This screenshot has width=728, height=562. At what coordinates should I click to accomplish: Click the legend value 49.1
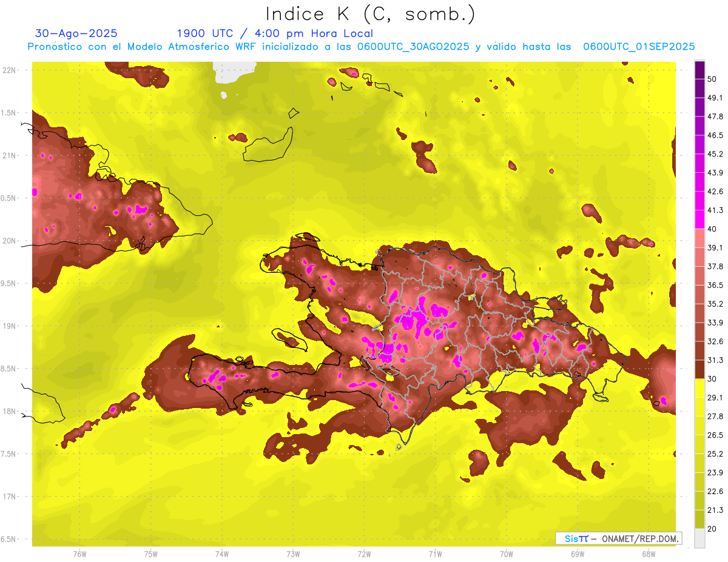coord(715,98)
